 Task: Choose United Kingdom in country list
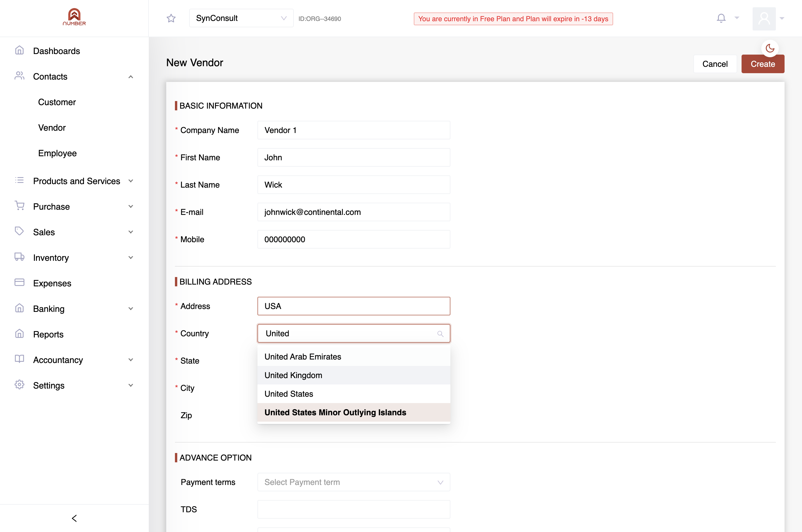coord(354,375)
